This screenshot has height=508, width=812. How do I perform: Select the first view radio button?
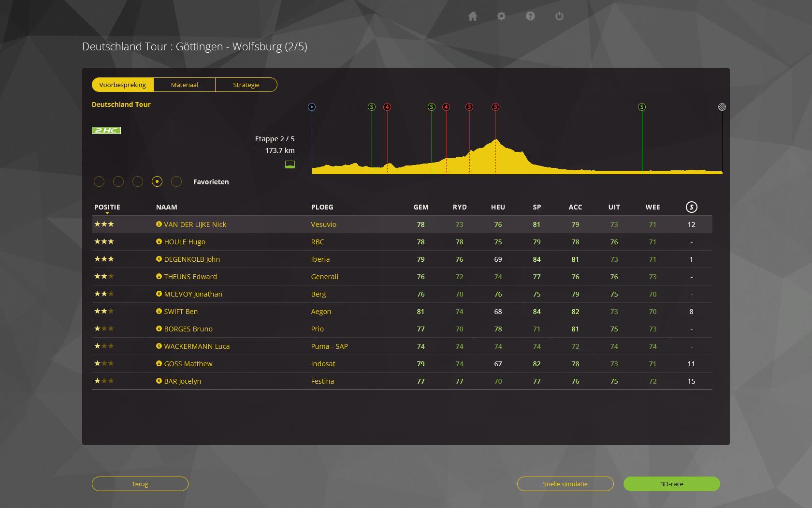click(x=99, y=181)
